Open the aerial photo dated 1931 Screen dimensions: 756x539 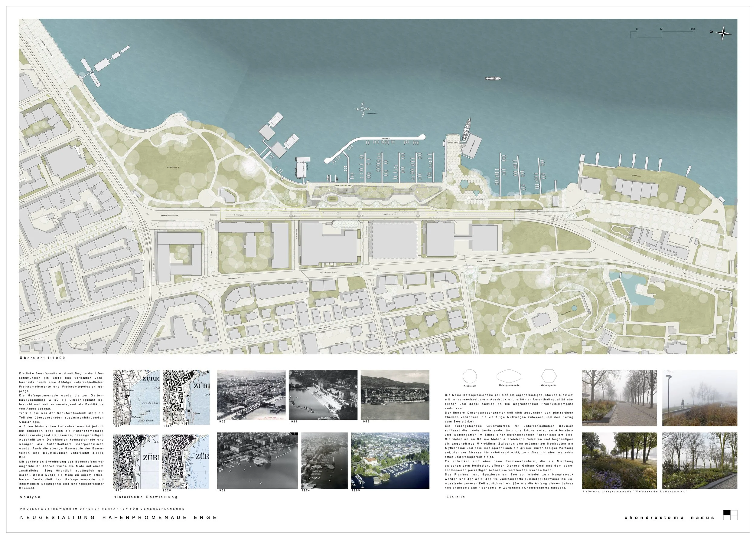pyautogui.click(x=323, y=395)
